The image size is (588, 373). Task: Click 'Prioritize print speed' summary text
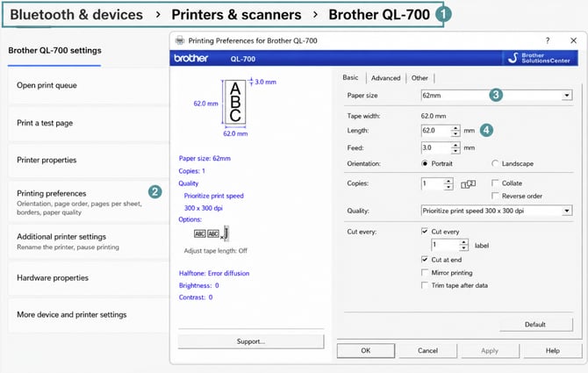(214, 196)
